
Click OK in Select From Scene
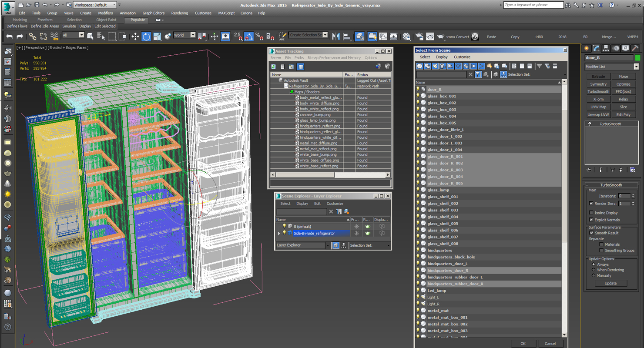coord(523,344)
